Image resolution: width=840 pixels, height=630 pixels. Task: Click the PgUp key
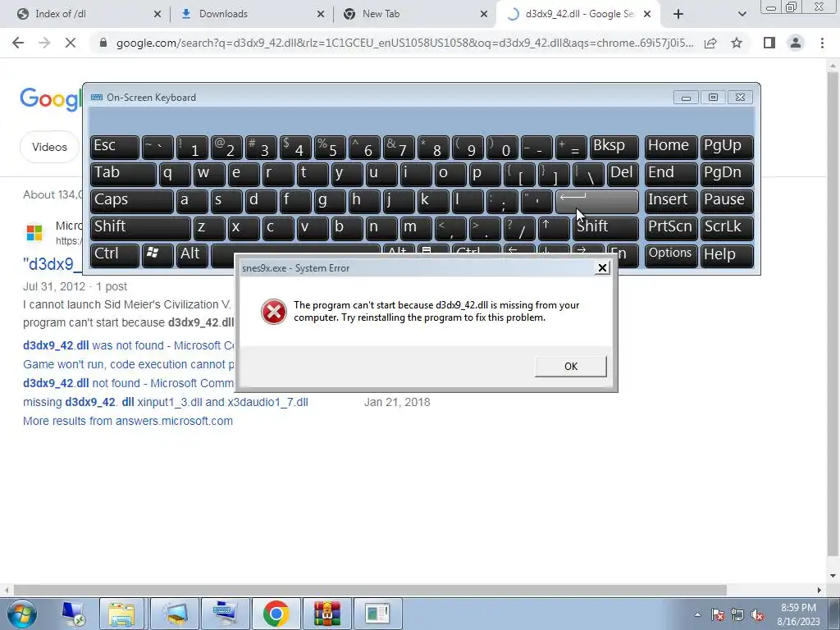(x=727, y=147)
